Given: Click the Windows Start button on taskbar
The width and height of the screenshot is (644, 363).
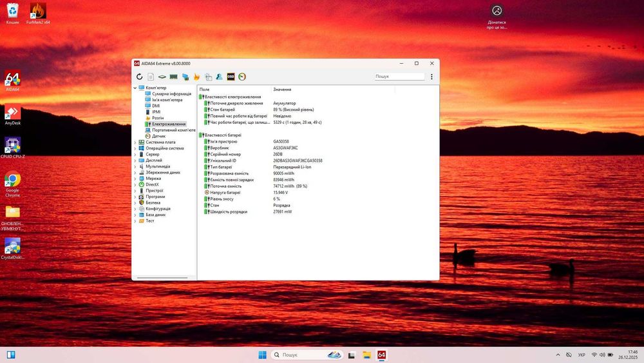Looking at the screenshot, I should pyautogui.click(x=263, y=355).
